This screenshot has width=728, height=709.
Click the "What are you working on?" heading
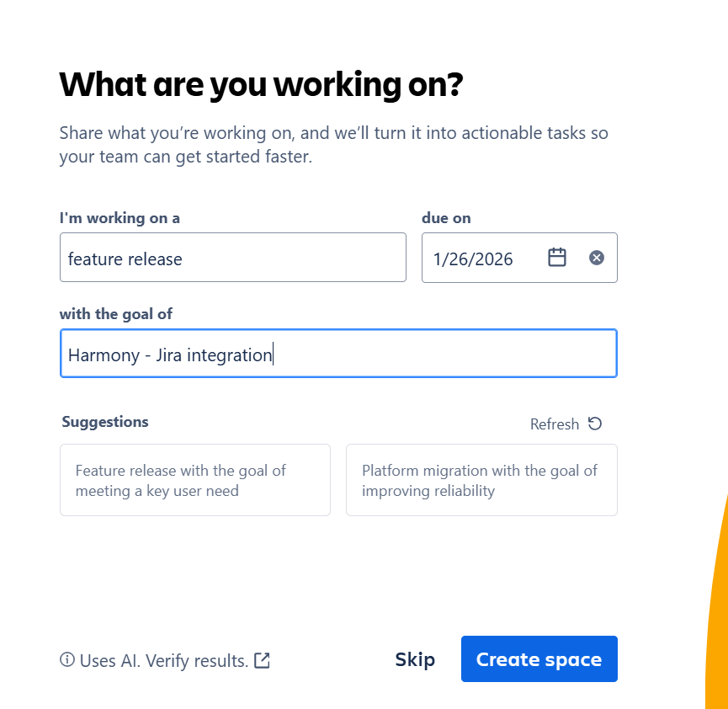[261, 85]
